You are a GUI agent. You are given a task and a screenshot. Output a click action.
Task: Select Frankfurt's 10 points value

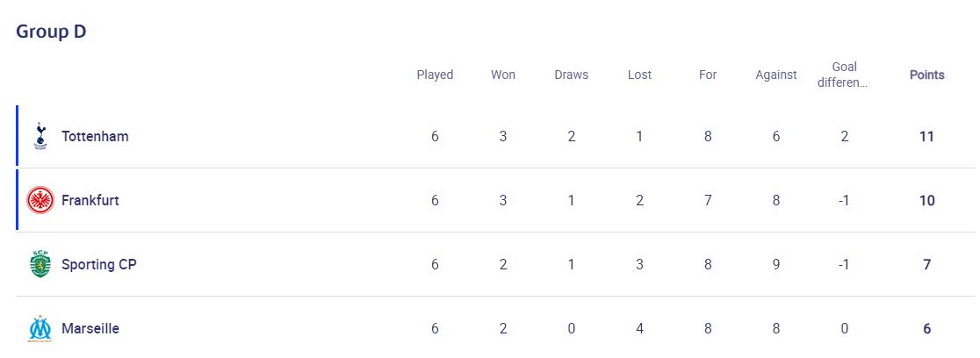(927, 201)
